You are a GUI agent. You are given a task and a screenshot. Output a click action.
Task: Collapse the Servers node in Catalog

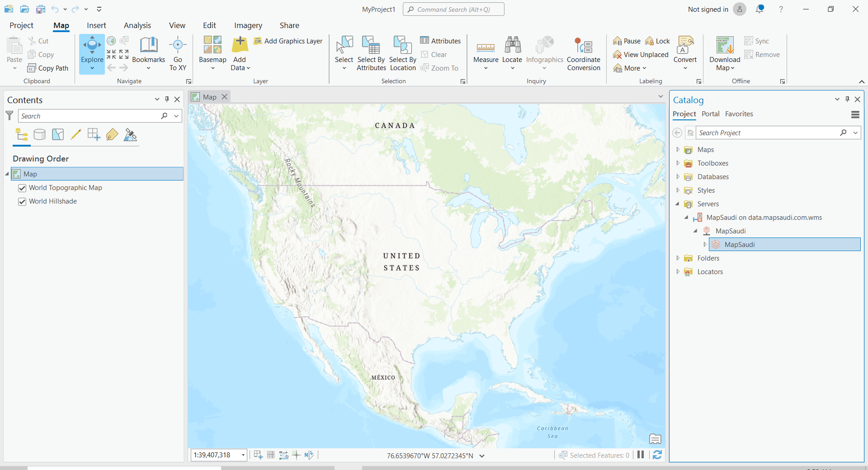(678, 204)
